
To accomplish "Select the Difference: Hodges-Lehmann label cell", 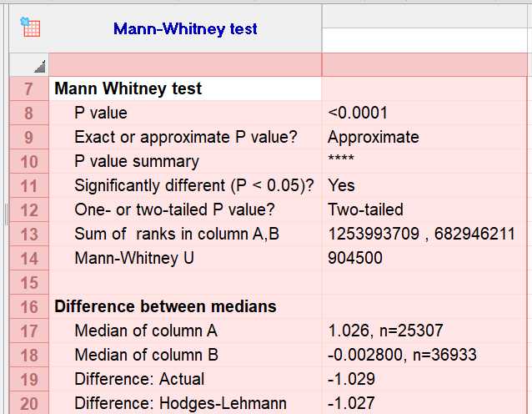I will tap(180, 403).
